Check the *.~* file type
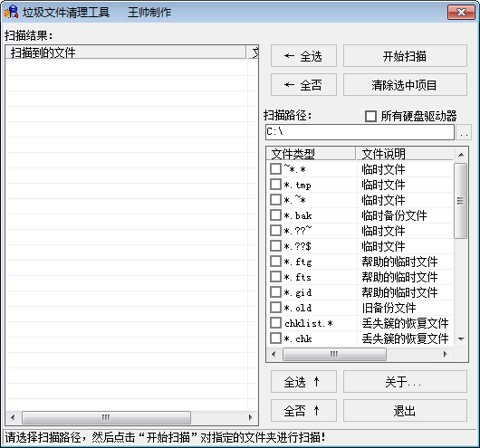 click(x=275, y=199)
